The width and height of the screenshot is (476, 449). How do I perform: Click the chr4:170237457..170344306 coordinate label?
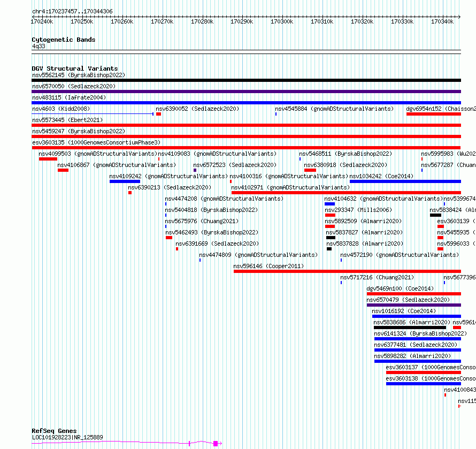pos(72,12)
